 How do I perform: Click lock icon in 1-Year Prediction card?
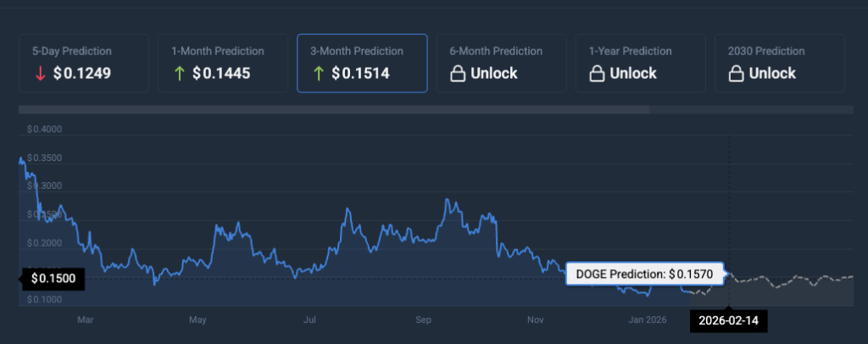(597, 74)
